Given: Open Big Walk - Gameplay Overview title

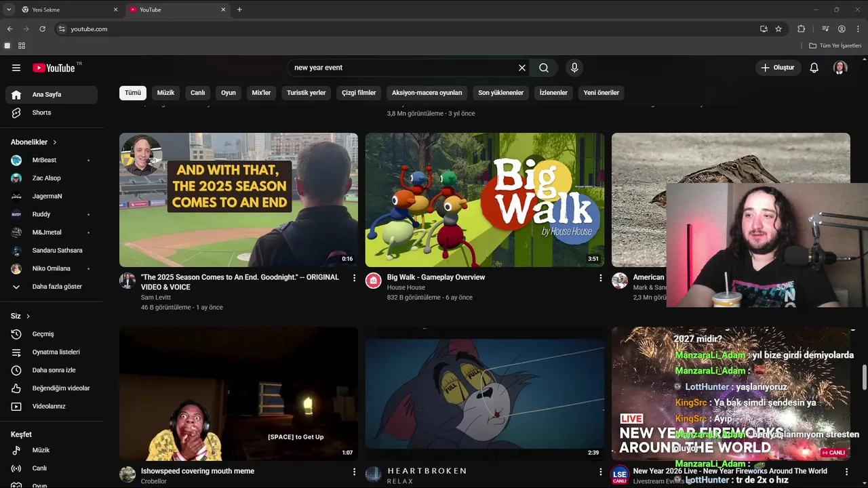Looking at the screenshot, I should point(436,277).
